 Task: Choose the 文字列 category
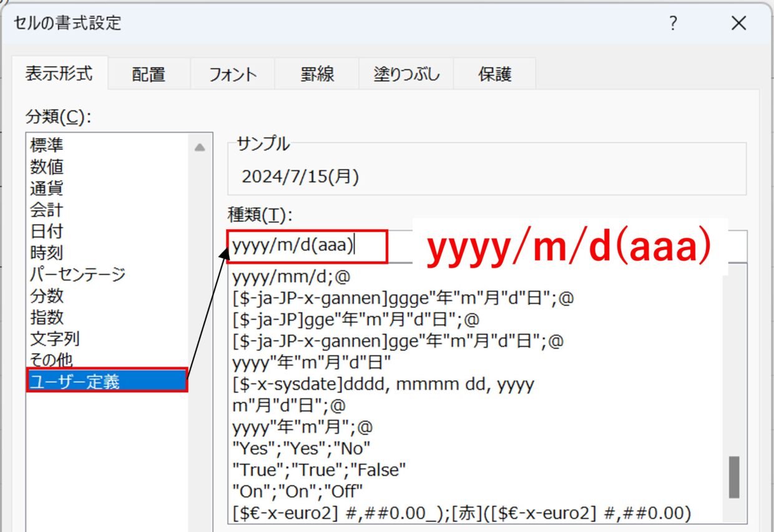click(x=55, y=339)
